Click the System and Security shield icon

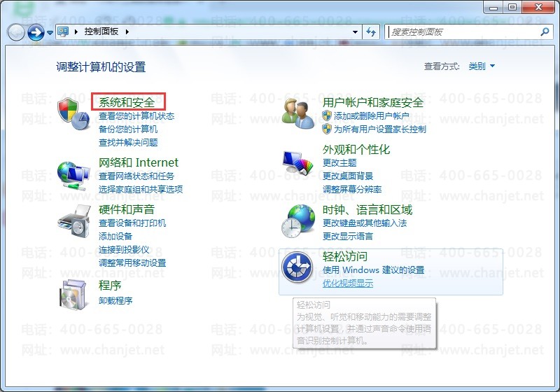[73, 114]
